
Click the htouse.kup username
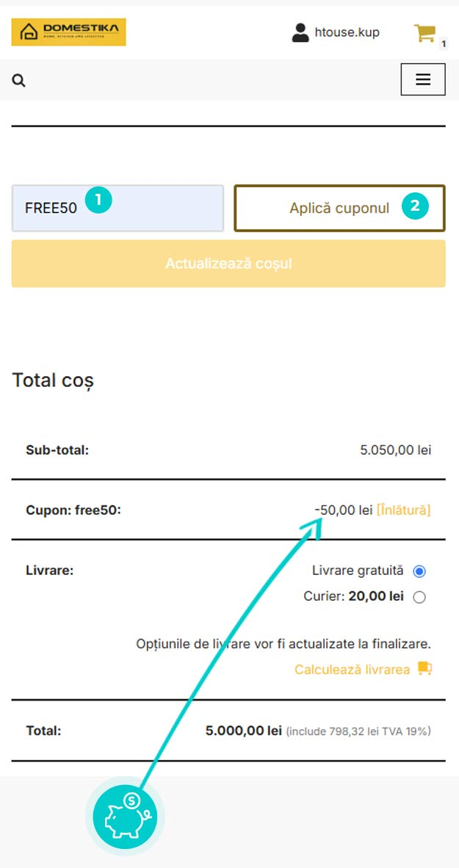tap(347, 32)
